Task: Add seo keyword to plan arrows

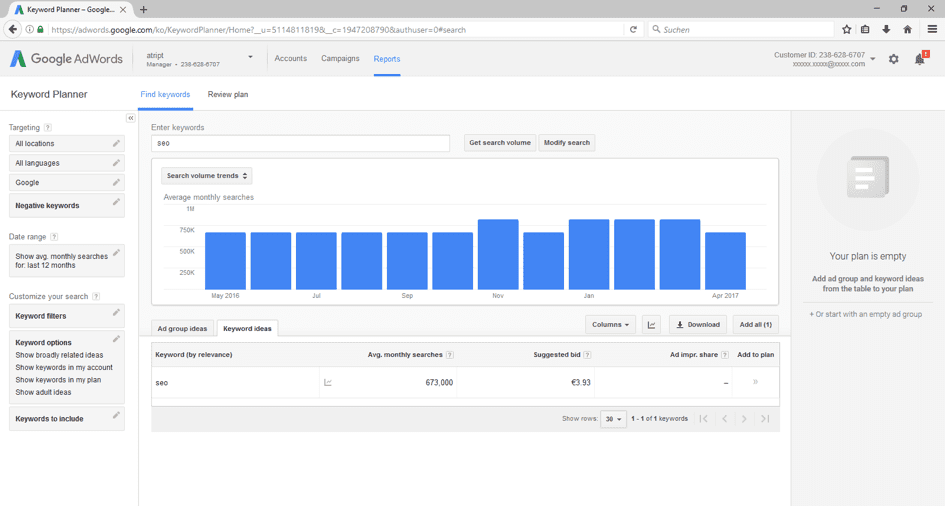Action: coord(755,382)
